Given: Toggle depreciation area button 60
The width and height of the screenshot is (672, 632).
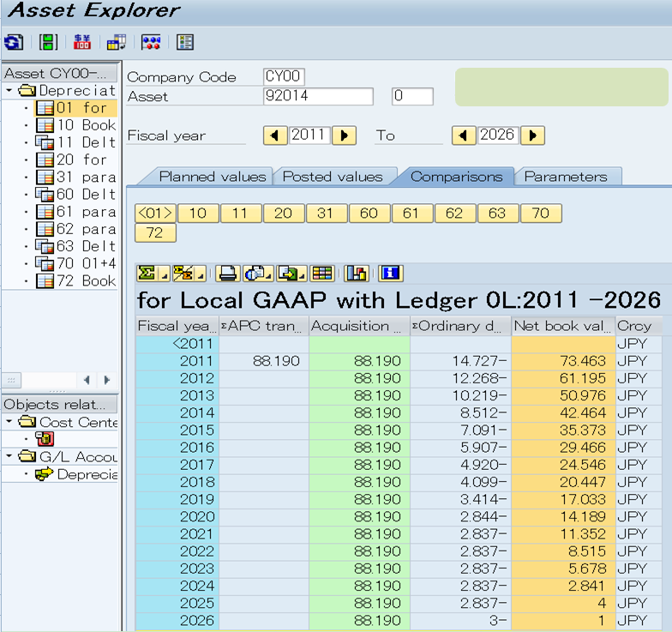Looking at the screenshot, I should 369,213.
